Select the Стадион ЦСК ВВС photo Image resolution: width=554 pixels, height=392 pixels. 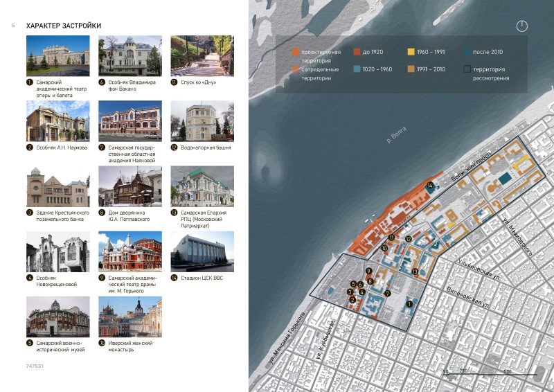[x=202, y=251]
